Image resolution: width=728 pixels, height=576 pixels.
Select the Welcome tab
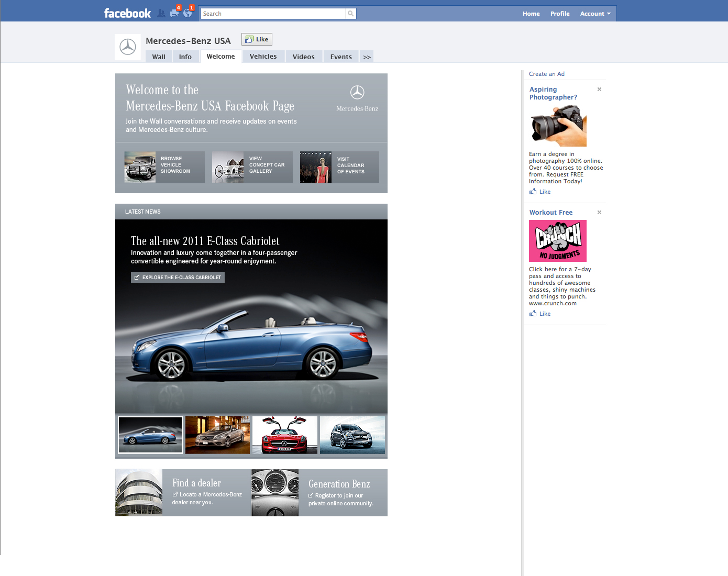[221, 57]
